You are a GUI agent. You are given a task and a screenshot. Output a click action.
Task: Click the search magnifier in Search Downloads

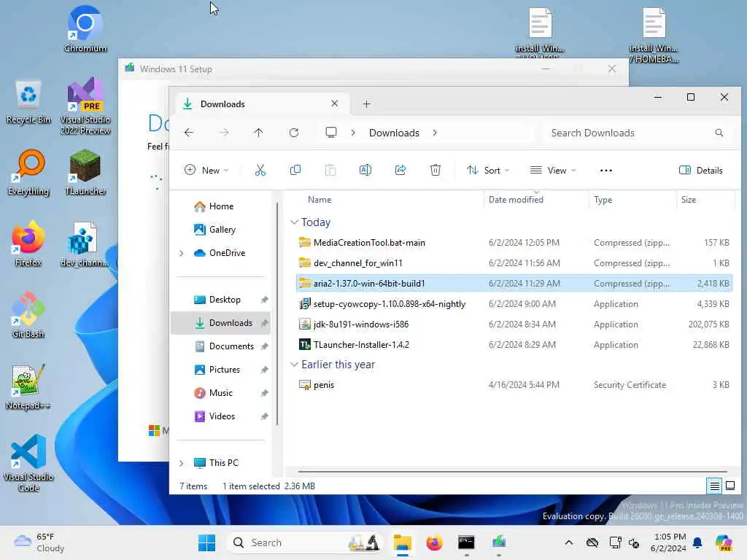[x=719, y=133]
